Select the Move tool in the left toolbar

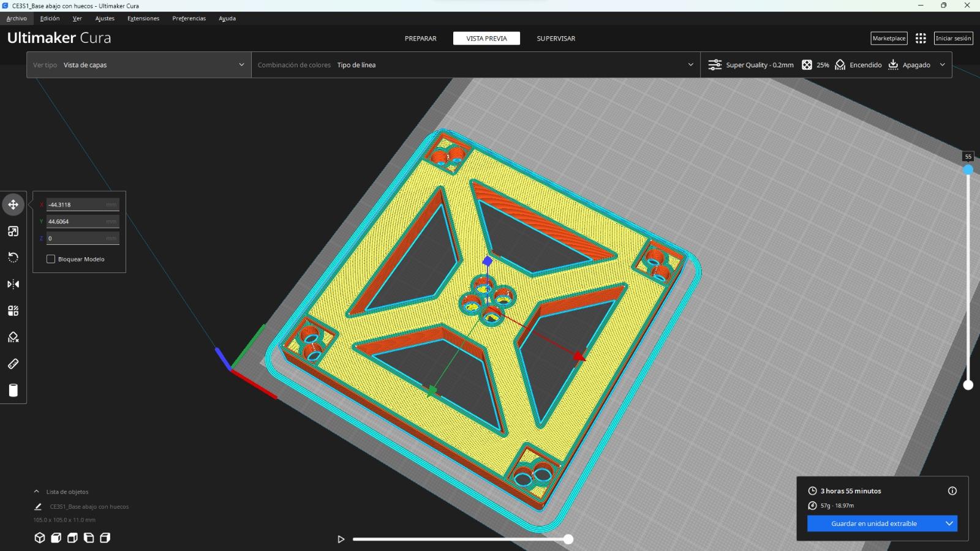point(13,204)
